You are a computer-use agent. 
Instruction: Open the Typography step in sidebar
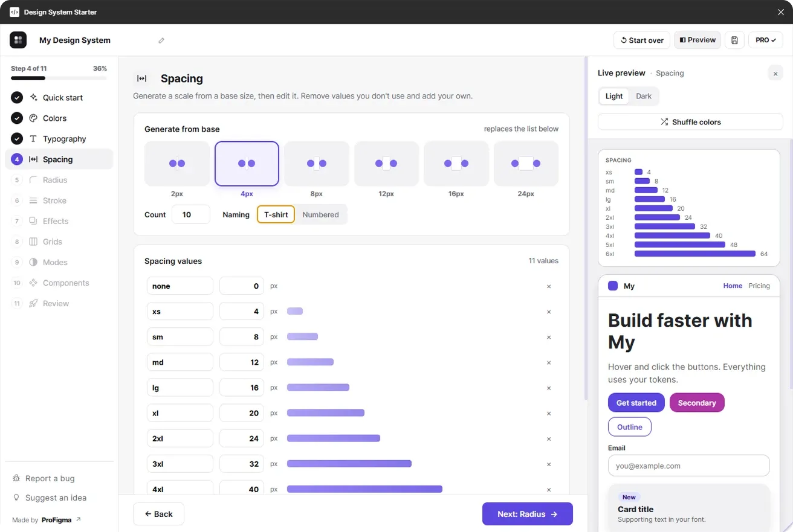[59, 138]
